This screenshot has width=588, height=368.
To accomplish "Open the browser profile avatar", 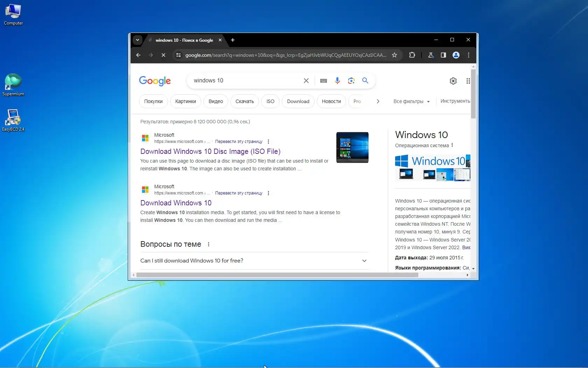I will [x=456, y=55].
